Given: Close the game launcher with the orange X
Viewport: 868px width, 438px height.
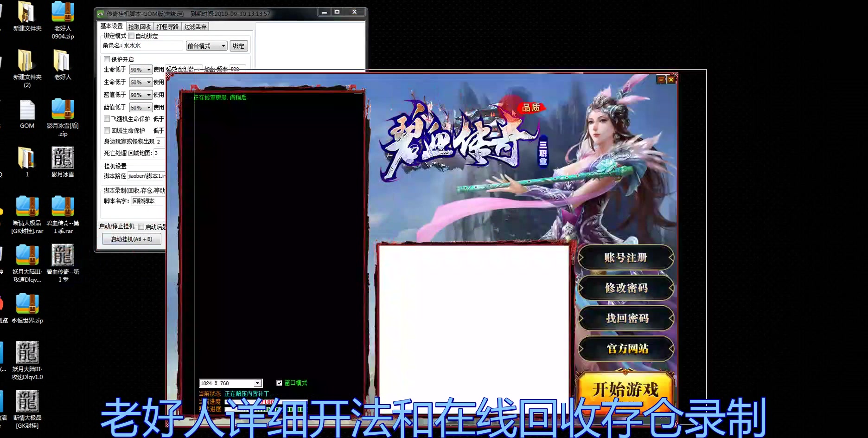Looking at the screenshot, I should [x=670, y=80].
